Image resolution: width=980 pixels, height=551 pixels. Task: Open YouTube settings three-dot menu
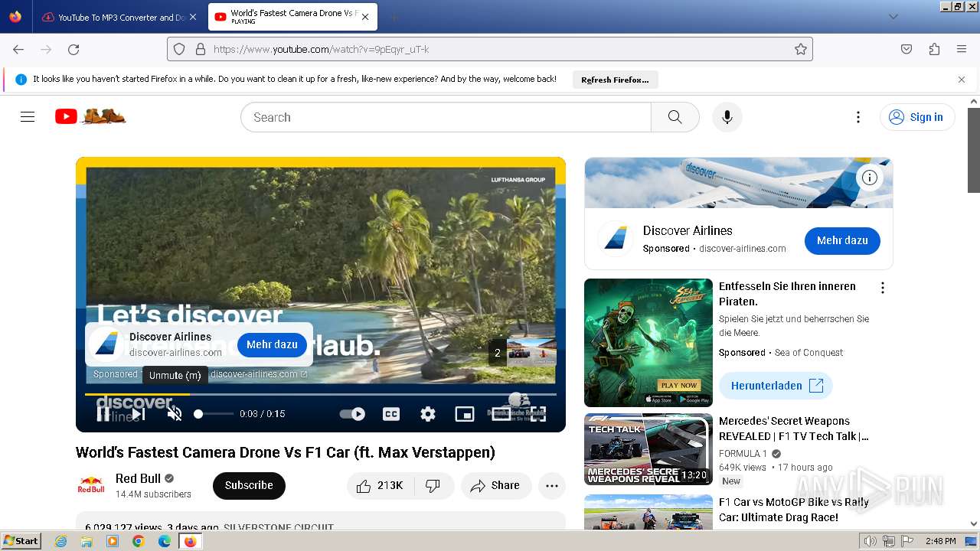[858, 117]
